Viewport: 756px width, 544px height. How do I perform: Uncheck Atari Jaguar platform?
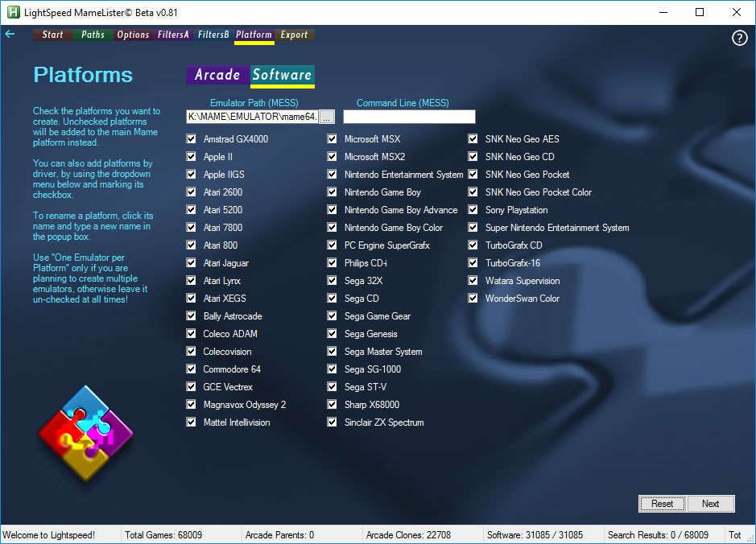click(191, 262)
